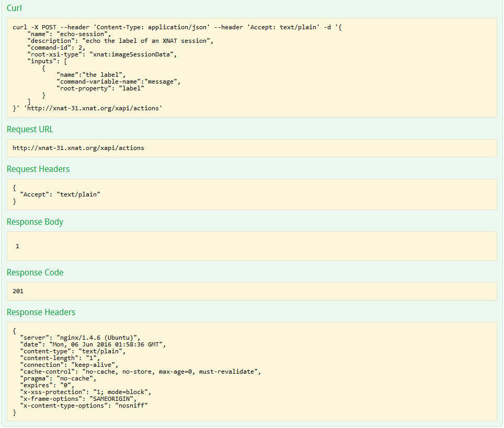Click the "server": "nginx/1.4.6 (Ubuntu)" line
Screen dimensions: 504x428
point(80,338)
